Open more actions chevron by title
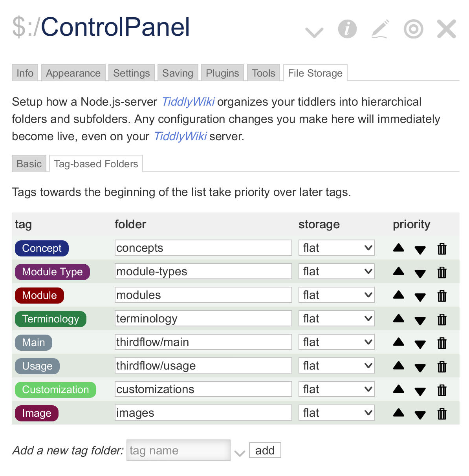Screen dimensions: 469x476 pyautogui.click(x=314, y=32)
